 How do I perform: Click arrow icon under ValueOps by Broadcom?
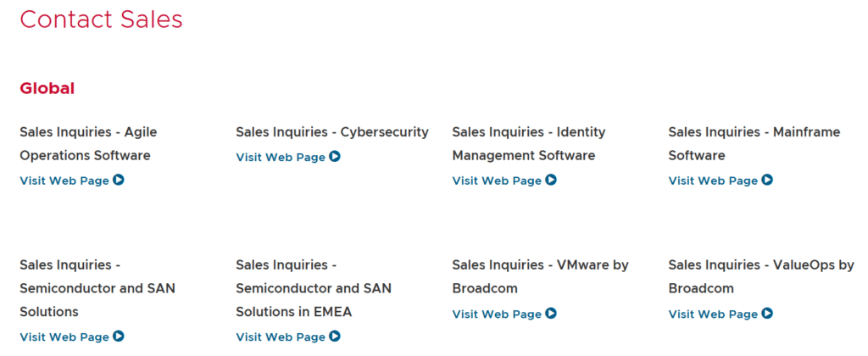pyautogui.click(x=767, y=314)
